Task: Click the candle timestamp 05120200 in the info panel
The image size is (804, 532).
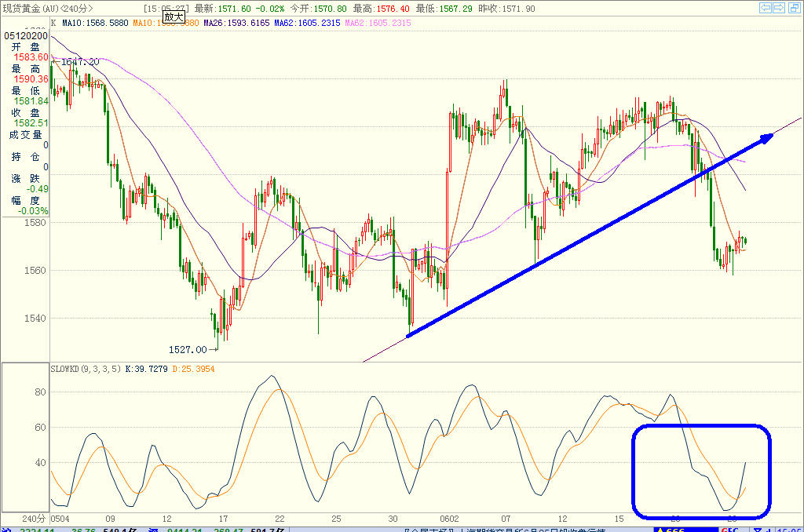Action: coord(26,36)
